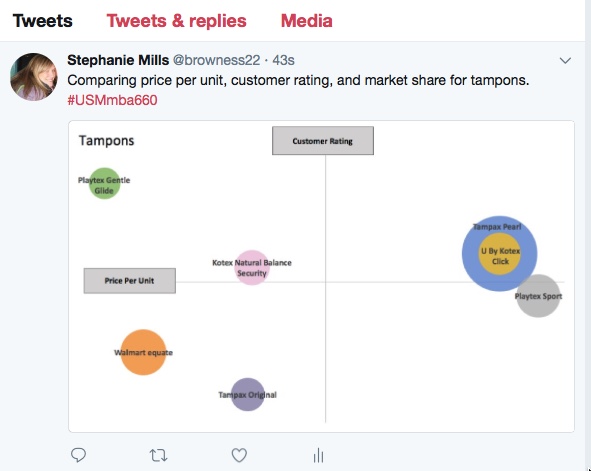Like the tweet with the heart icon
The image size is (591, 471).
tap(239, 455)
